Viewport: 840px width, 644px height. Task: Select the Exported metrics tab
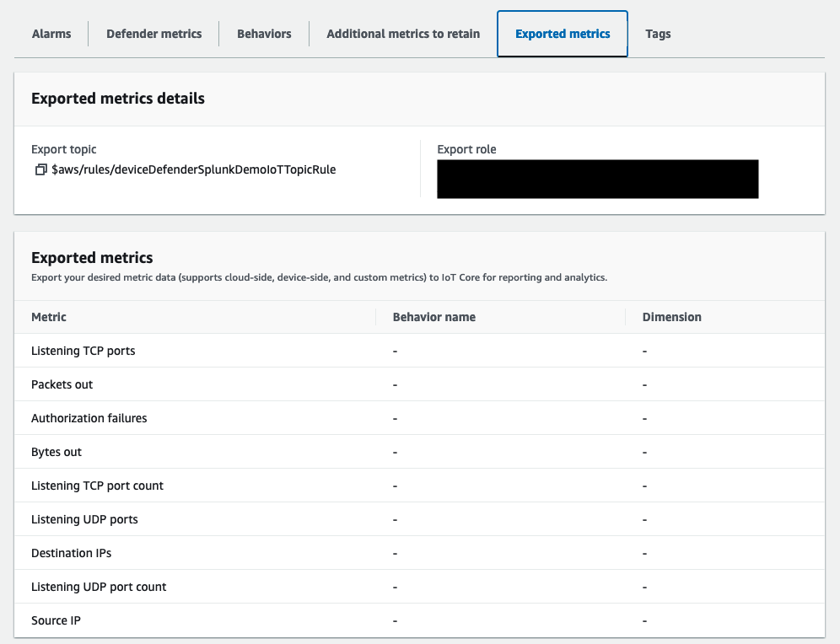(x=562, y=34)
